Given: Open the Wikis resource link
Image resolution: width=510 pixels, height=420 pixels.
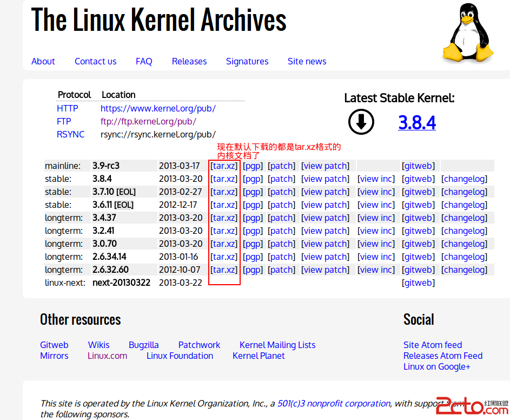Looking at the screenshot, I should pos(99,345).
